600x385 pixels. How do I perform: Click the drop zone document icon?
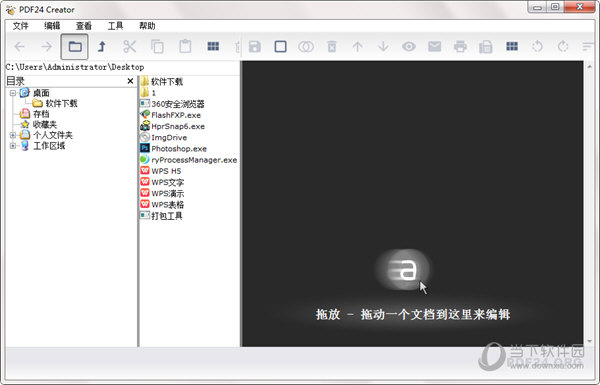pos(402,270)
